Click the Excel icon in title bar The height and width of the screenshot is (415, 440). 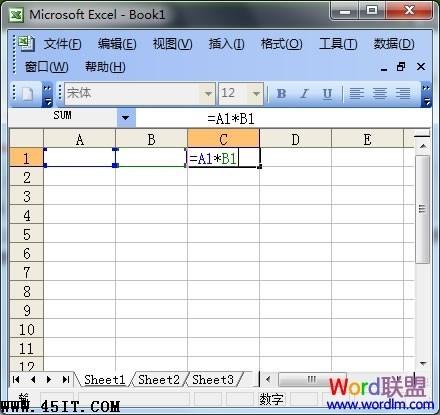(x=16, y=15)
